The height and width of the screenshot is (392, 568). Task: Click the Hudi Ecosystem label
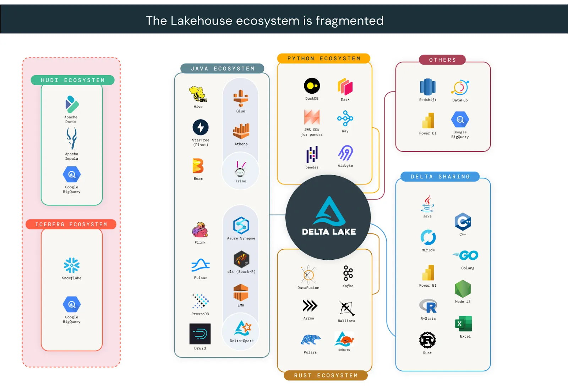point(72,80)
